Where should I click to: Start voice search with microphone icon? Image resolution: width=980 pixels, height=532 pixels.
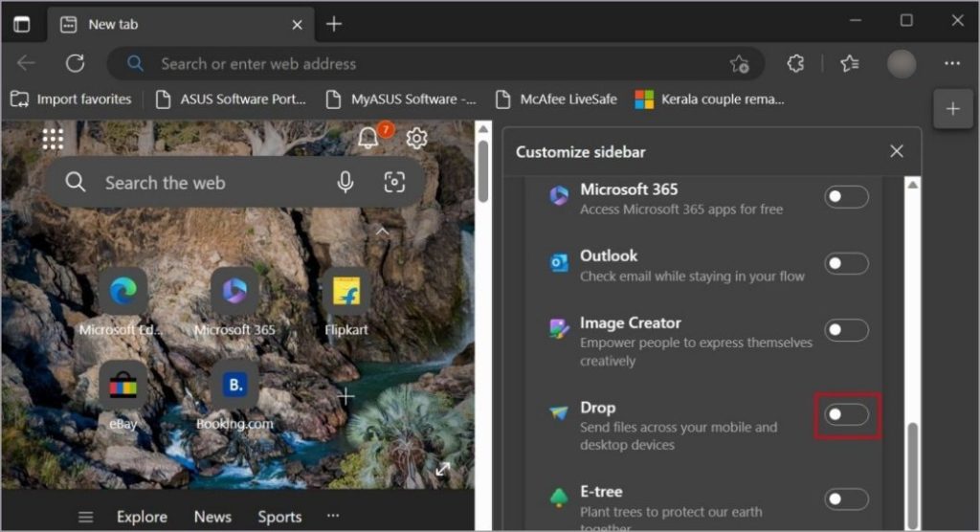click(x=345, y=182)
